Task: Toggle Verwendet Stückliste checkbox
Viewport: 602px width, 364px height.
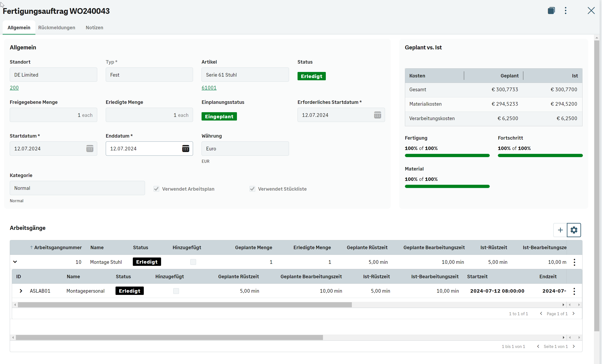Action: pos(252,189)
